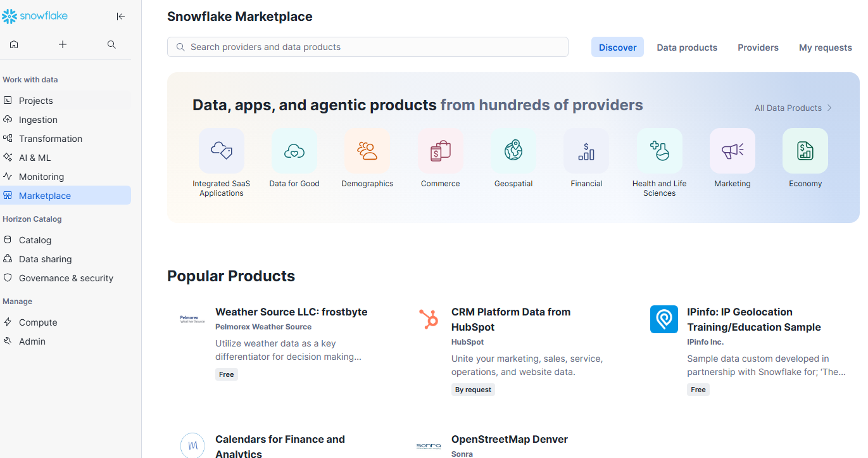868x458 pixels.
Task: Select the Integrated SaaS Applications category icon
Action: (x=222, y=151)
